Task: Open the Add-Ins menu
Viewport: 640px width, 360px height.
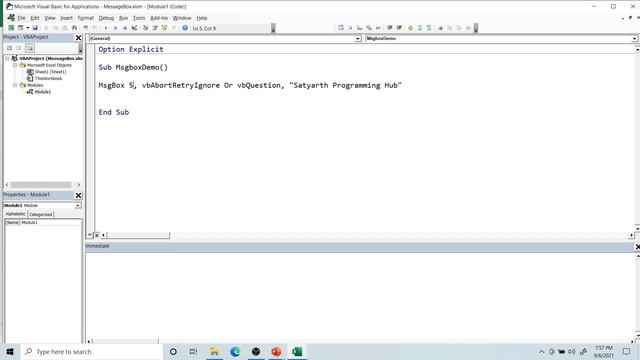Action: 159,18
